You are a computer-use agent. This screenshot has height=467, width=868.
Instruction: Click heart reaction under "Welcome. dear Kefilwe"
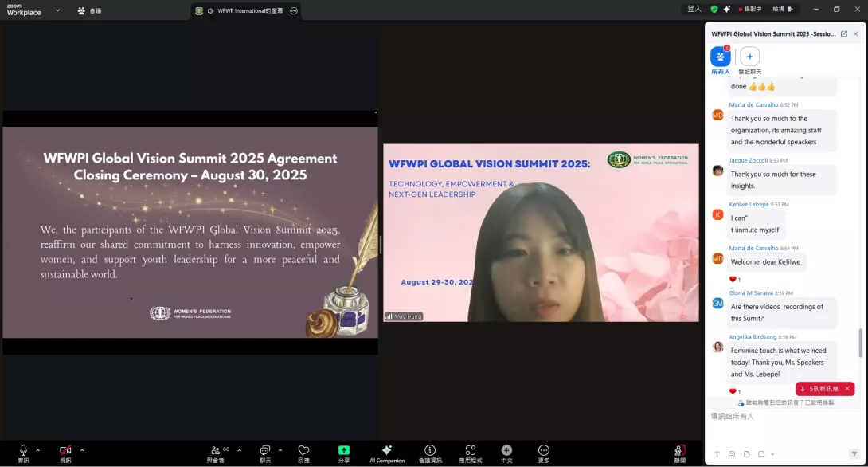pos(735,279)
